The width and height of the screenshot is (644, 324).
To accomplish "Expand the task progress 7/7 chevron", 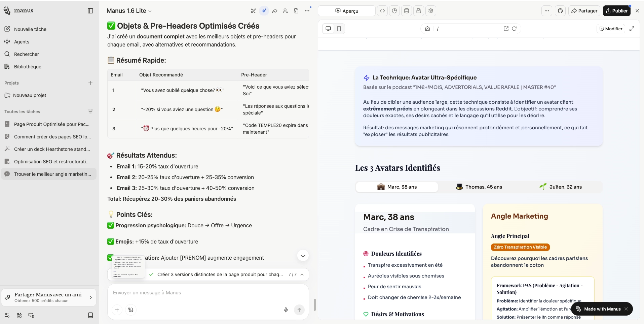I will point(302,274).
